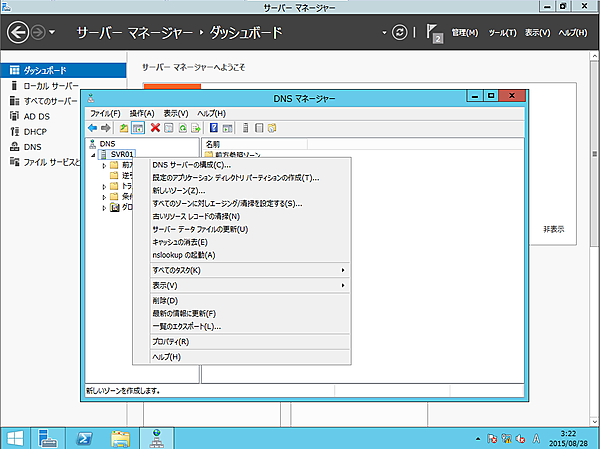
Task: Open Help via the blue question mark icon
Action: tap(214, 128)
